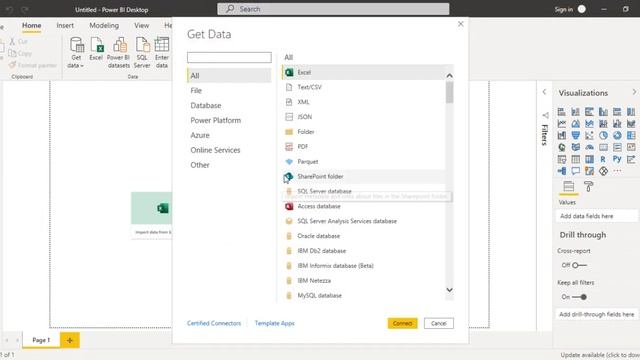Click Sign in at the top

pyautogui.click(x=563, y=9)
